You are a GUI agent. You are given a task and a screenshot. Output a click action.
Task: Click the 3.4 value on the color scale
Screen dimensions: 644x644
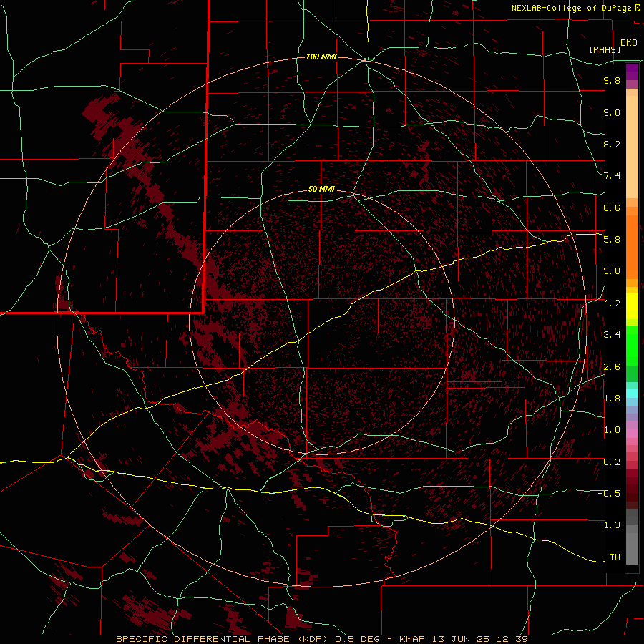click(x=612, y=335)
